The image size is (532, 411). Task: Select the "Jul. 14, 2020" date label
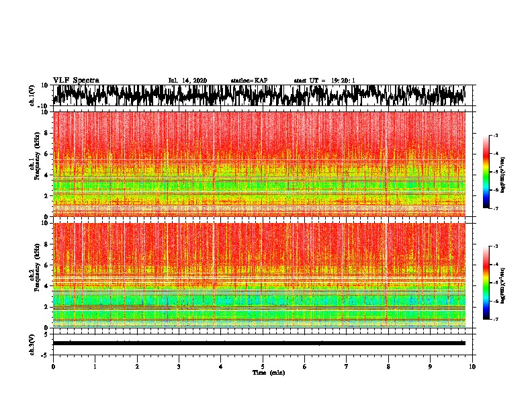pos(187,81)
